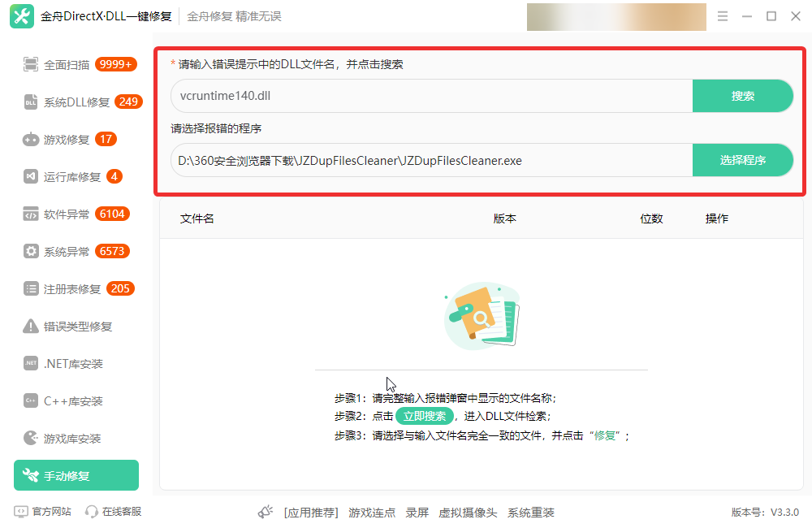Screen dimensions: 812x528
Task: Go to .NET库安装 section
Action: click(x=76, y=363)
